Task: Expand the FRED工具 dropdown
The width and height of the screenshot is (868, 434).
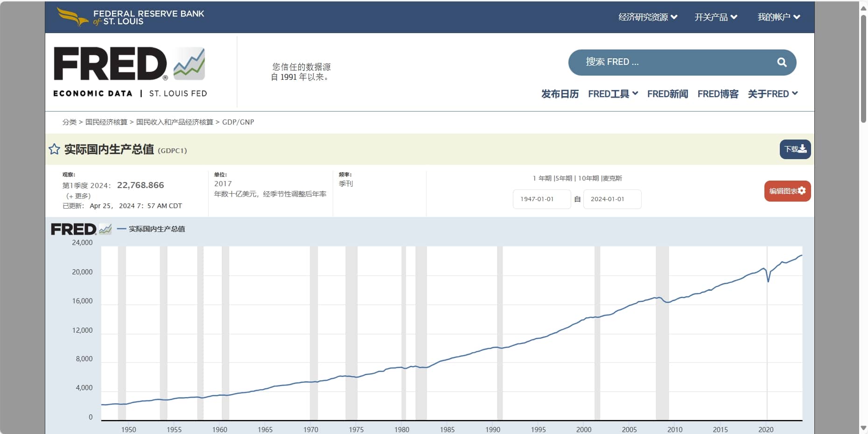Action: [x=613, y=94]
